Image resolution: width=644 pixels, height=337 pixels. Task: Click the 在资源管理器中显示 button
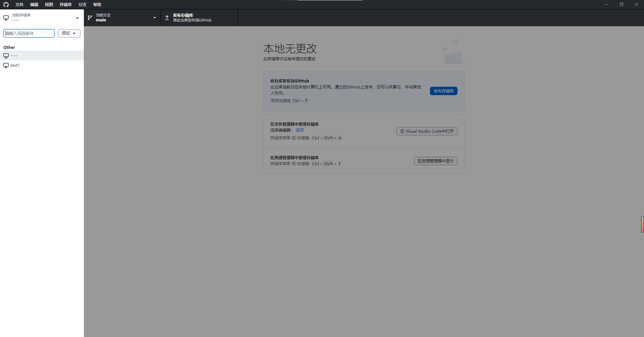(435, 161)
